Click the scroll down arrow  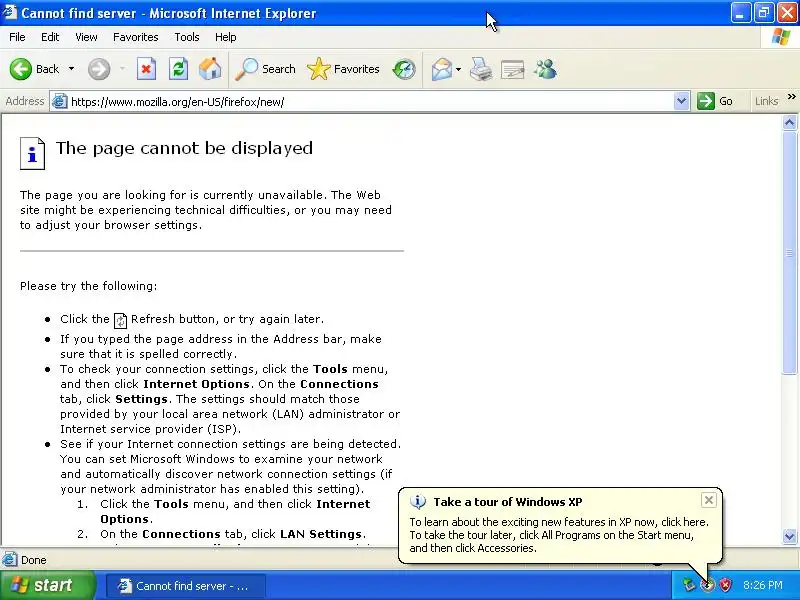789,536
